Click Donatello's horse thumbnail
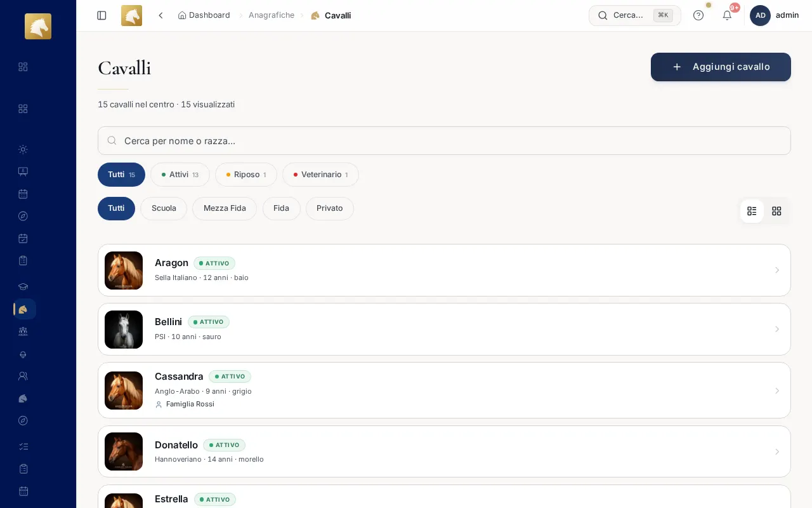This screenshot has width=812, height=508. 124,451
